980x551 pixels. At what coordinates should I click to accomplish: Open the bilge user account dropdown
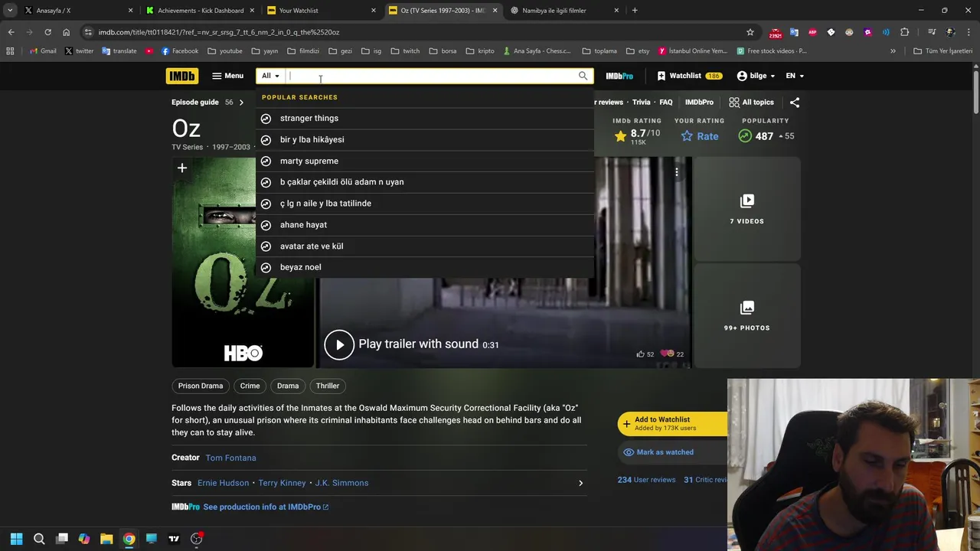coord(756,76)
